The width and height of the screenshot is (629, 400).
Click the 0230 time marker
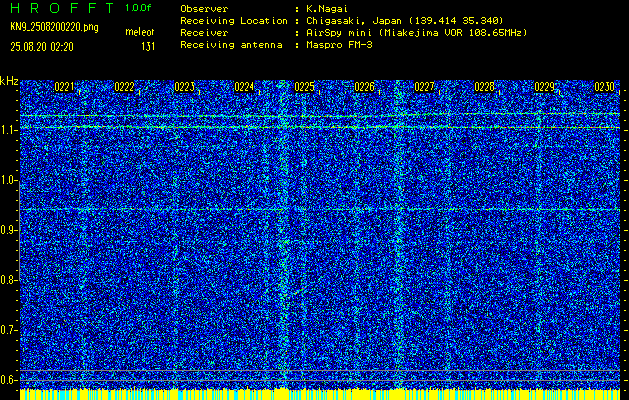605,87
